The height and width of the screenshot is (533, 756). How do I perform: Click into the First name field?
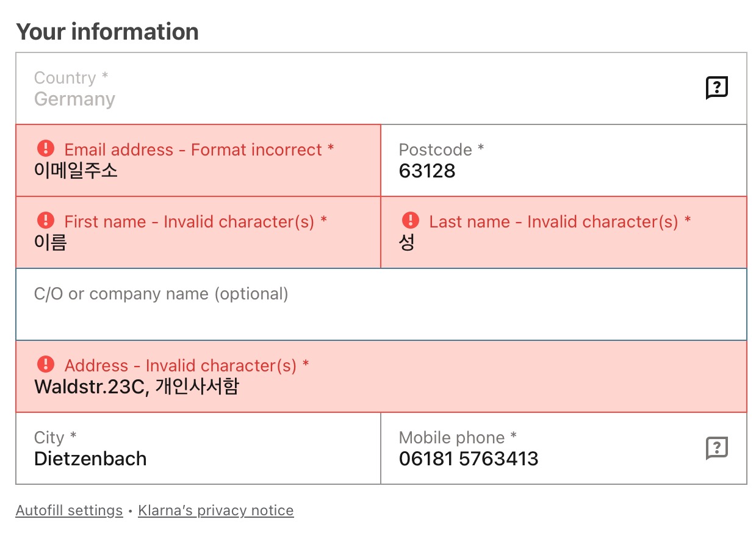coord(198,232)
